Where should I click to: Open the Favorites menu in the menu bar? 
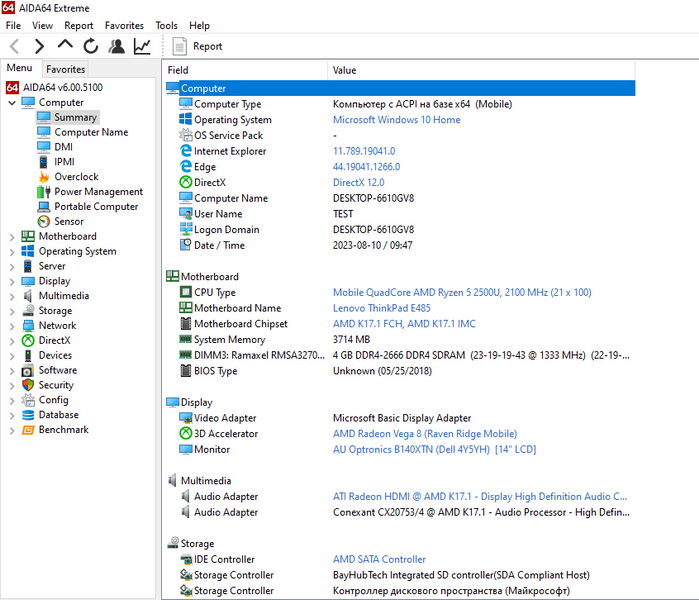click(124, 25)
